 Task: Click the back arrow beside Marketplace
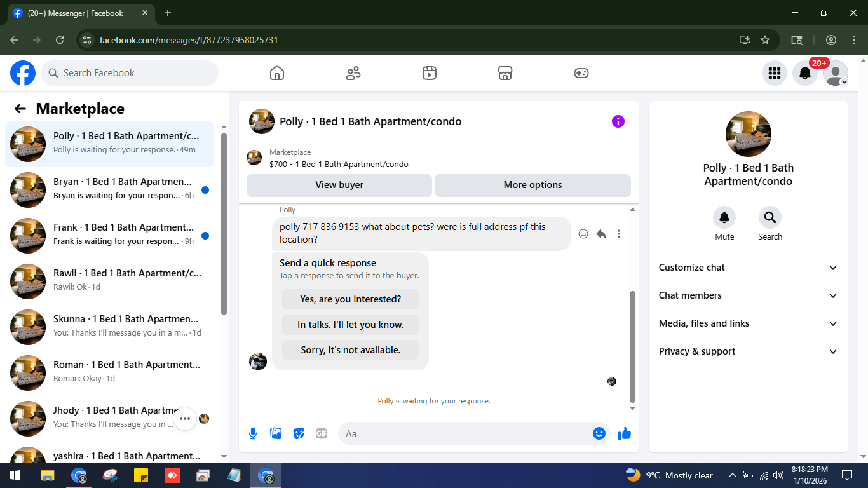20,109
